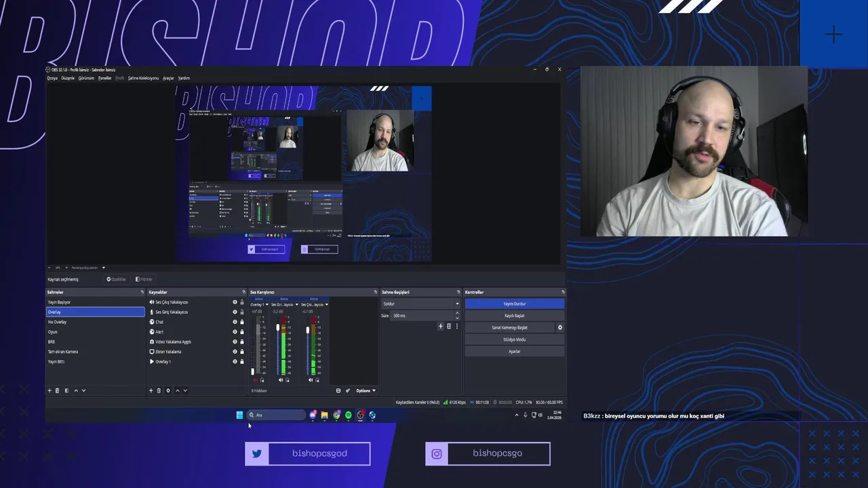Open Overlay 1 mixer channel dropdown arrow
The image size is (868, 488).
click(x=267, y=304)
